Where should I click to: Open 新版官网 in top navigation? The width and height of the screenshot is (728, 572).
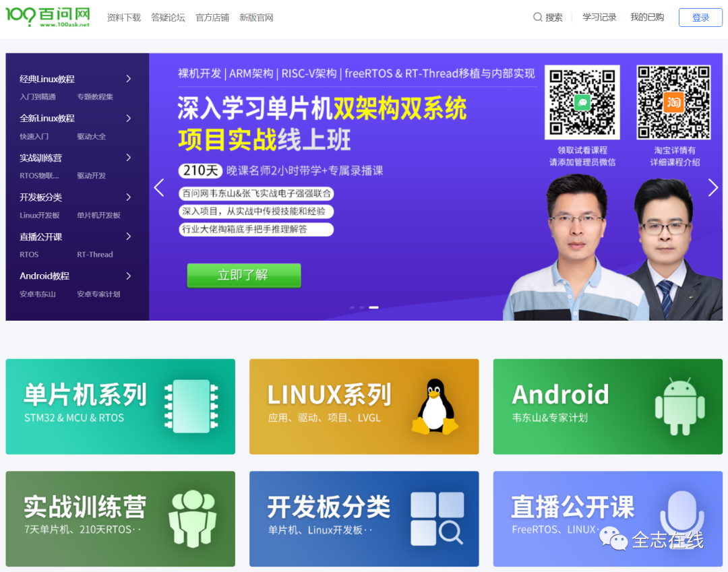pyautogui.click(x=256, y=18)
